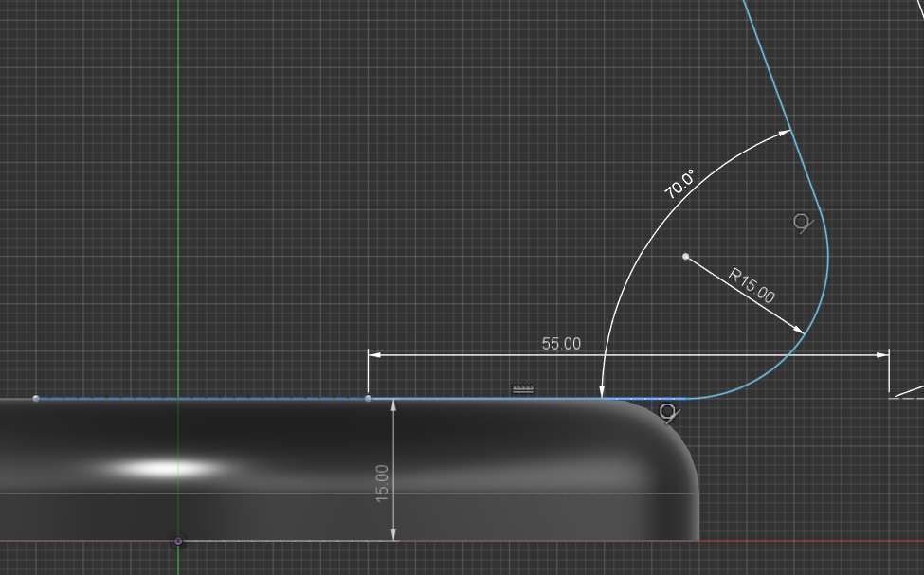Image resolution: width=924 pixels, height=575 pixels.
Task: Select tangent constraint icon on upper arc
Action: coord(803,224)
